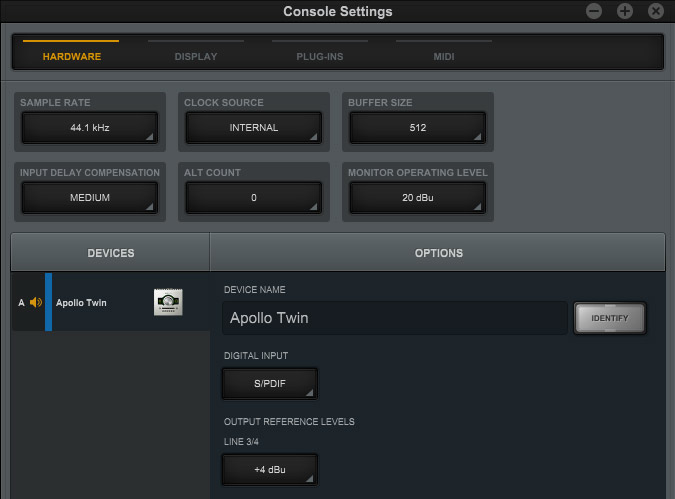675x499 pixels.
Task: Click the device letter A label
Action: click(22, 303)
